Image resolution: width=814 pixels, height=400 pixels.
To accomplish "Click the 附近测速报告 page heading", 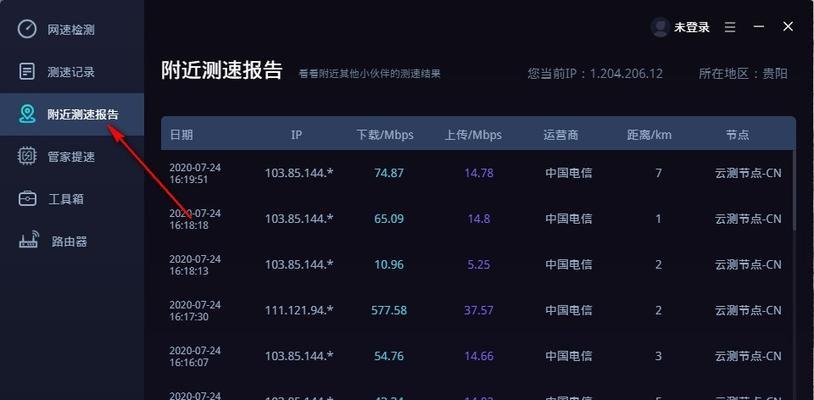I will [222, 71].
